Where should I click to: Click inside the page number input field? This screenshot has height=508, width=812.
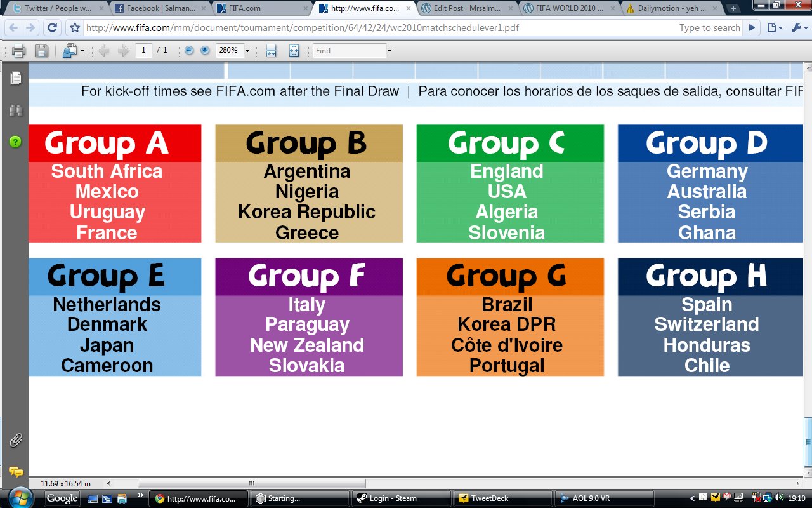click(143, 50)
